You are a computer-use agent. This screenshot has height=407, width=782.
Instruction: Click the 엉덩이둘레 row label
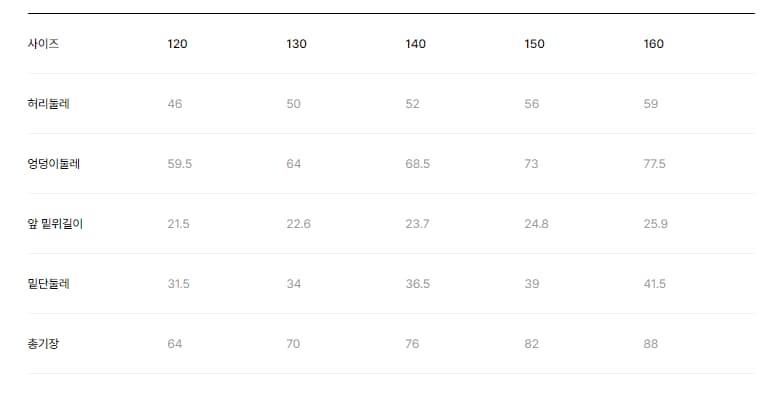(x=54, y=164)
